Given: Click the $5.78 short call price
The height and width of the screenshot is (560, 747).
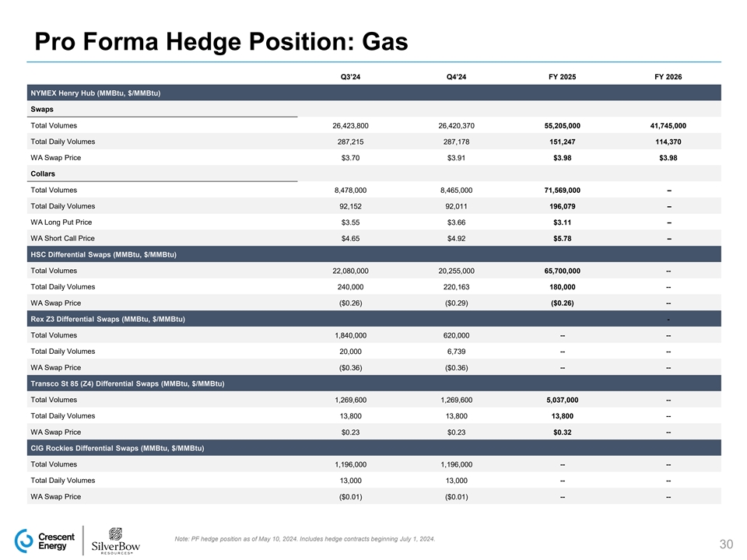Looking at the screenshot, I should point(562,239).
